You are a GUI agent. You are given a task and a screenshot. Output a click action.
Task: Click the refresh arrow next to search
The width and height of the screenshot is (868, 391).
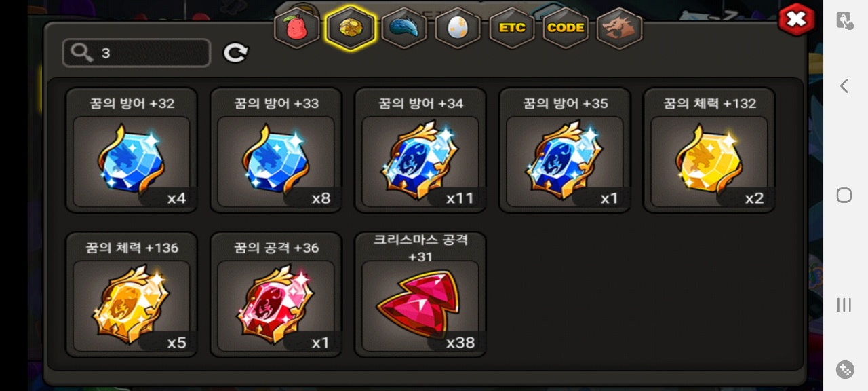pyautogui.click(x=236, y=53)
